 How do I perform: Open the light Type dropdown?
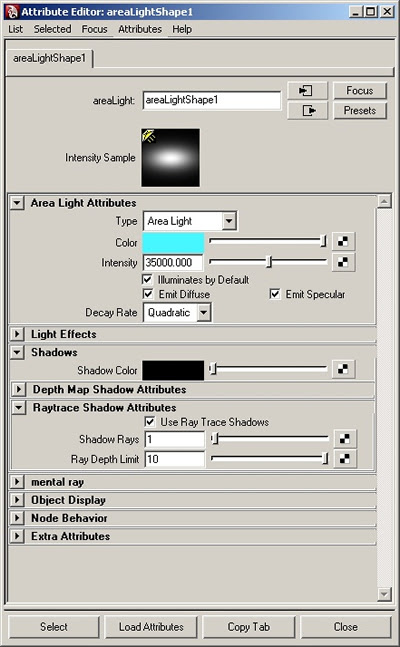pyautogui.click(x=190, y=221)
